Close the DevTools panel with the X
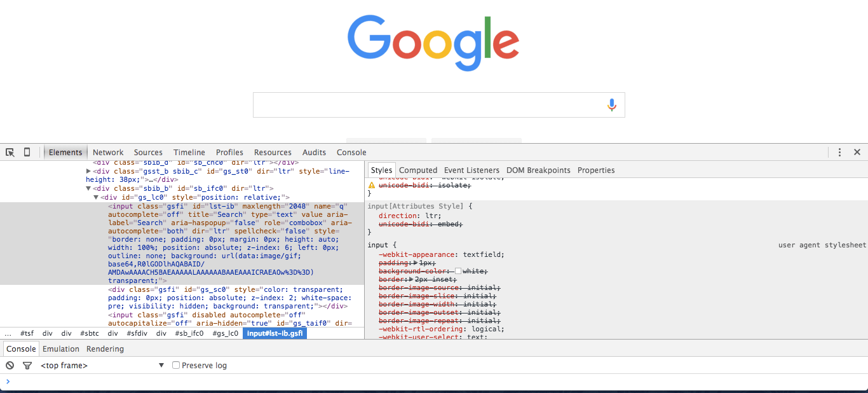This screenshot has width=868, height=393. (x=857, y=153)
